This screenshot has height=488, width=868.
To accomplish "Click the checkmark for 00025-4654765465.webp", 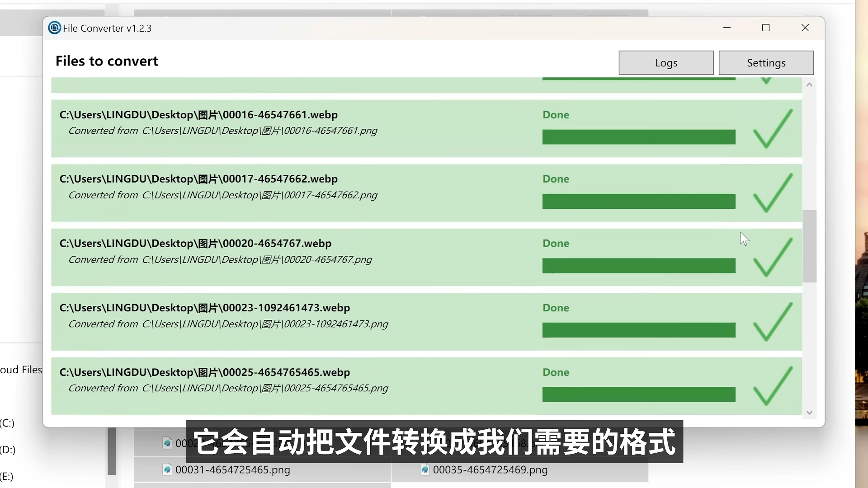I will point(772,387).
